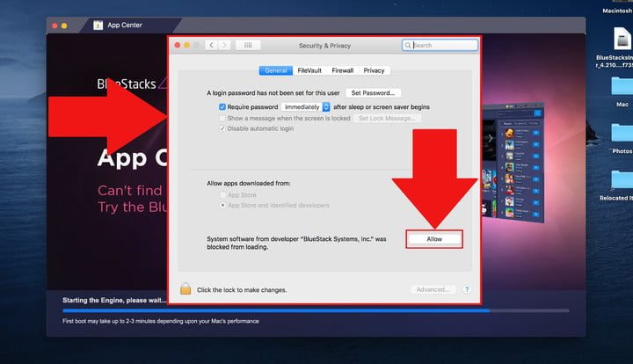Close the BlueStacks App Center window

point(55,25)
